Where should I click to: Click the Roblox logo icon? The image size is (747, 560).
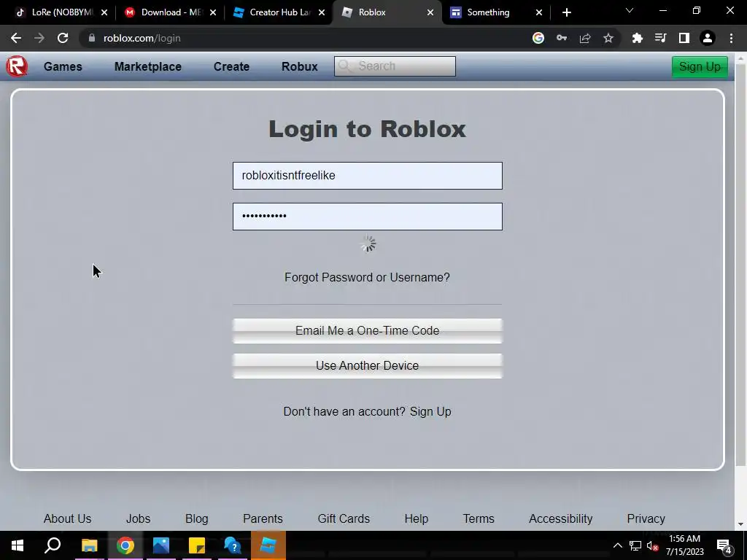17,66
